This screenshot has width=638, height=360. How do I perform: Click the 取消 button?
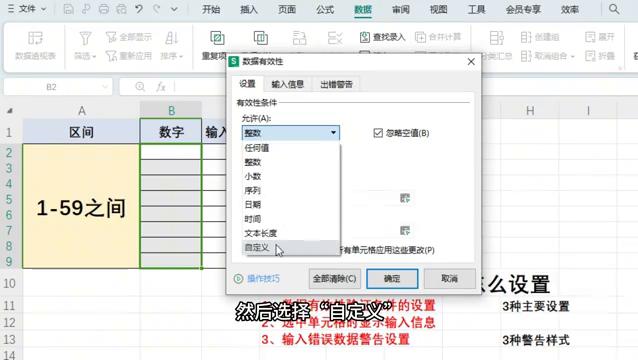(x=450, y=279)
